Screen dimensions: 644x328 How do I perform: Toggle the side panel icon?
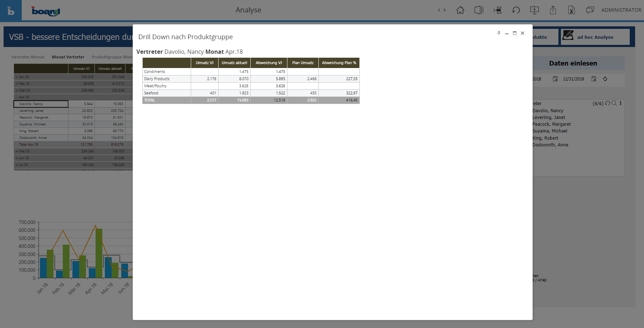tap(479, 10)
